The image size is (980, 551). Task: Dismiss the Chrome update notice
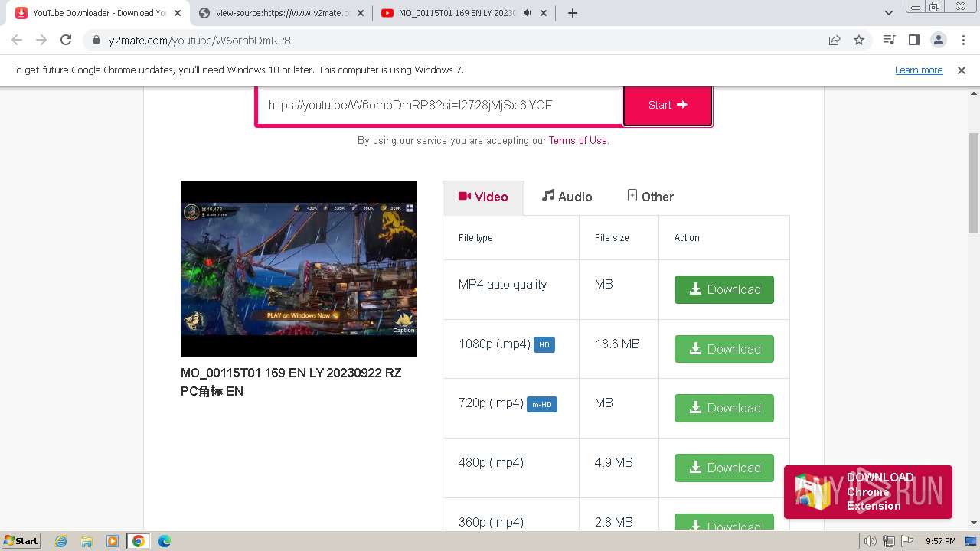coord(962,70)
